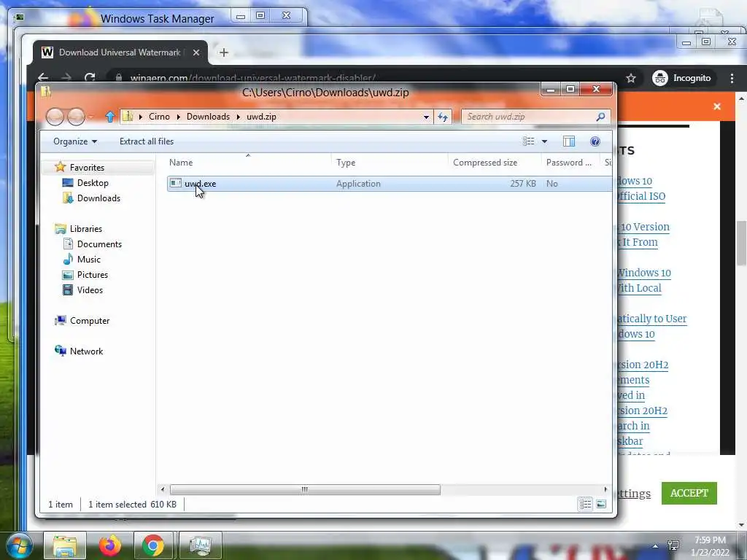747x560 pixels.
Task: Click the 'Windows 10' sidebar link
Action: tap(644, 273)
